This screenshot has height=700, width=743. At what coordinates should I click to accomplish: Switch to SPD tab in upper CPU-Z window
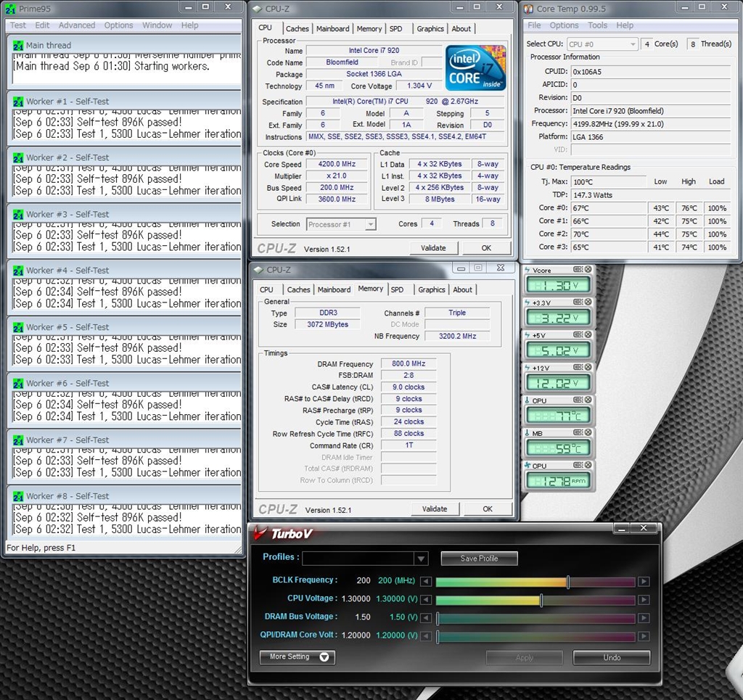[x=395, y=29]
